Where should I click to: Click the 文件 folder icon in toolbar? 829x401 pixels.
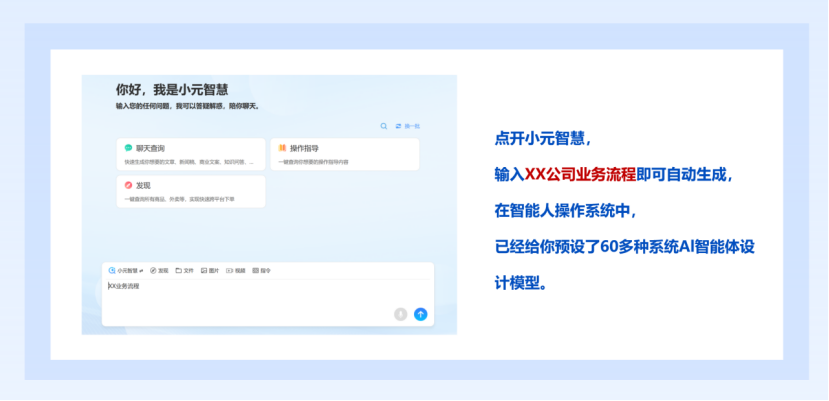[178, 270]
